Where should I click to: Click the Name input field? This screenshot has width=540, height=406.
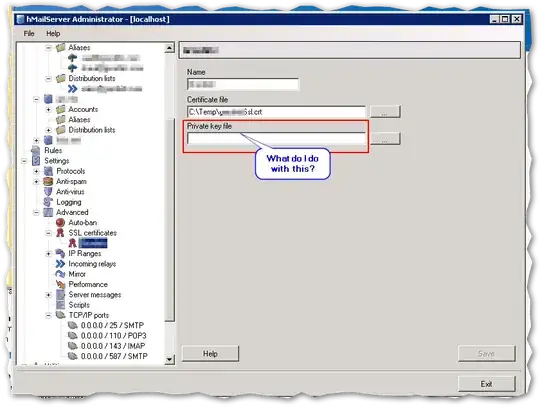[243, 84]
